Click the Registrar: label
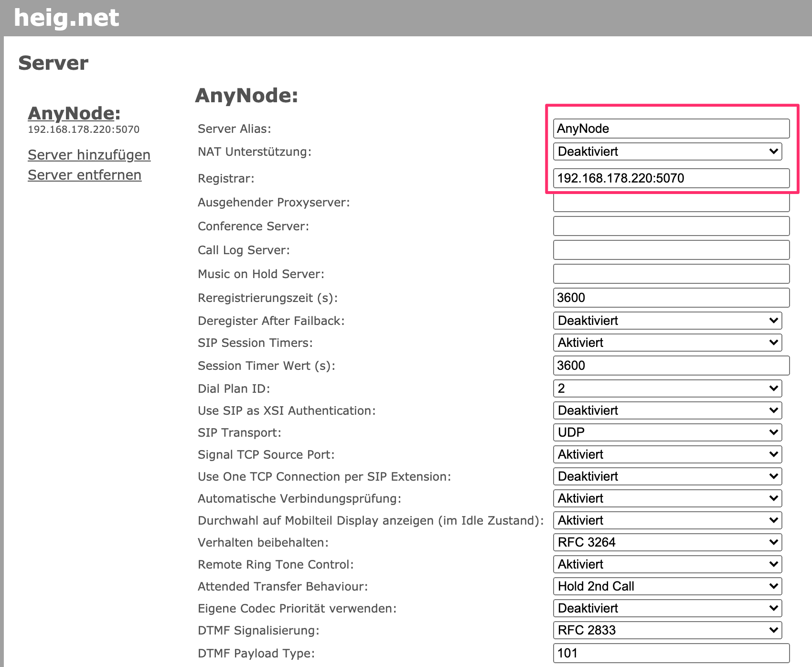812x667 pixels. click(x=226, y=179)
